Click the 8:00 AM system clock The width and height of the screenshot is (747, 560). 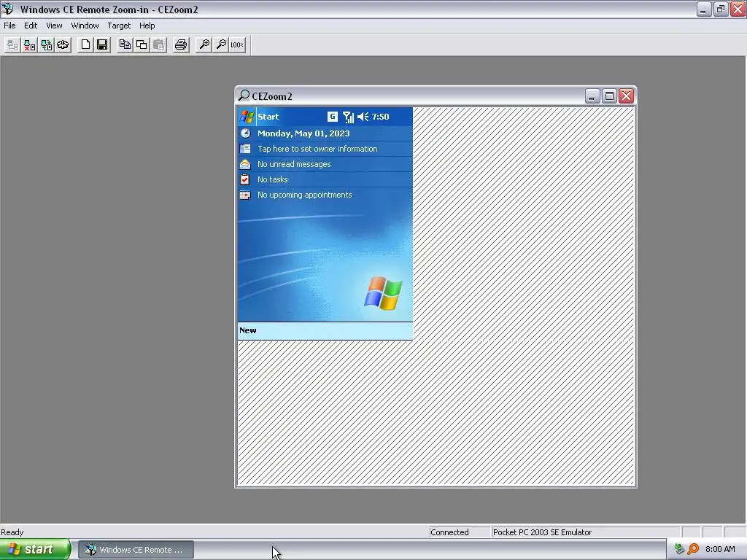point(720,550)
